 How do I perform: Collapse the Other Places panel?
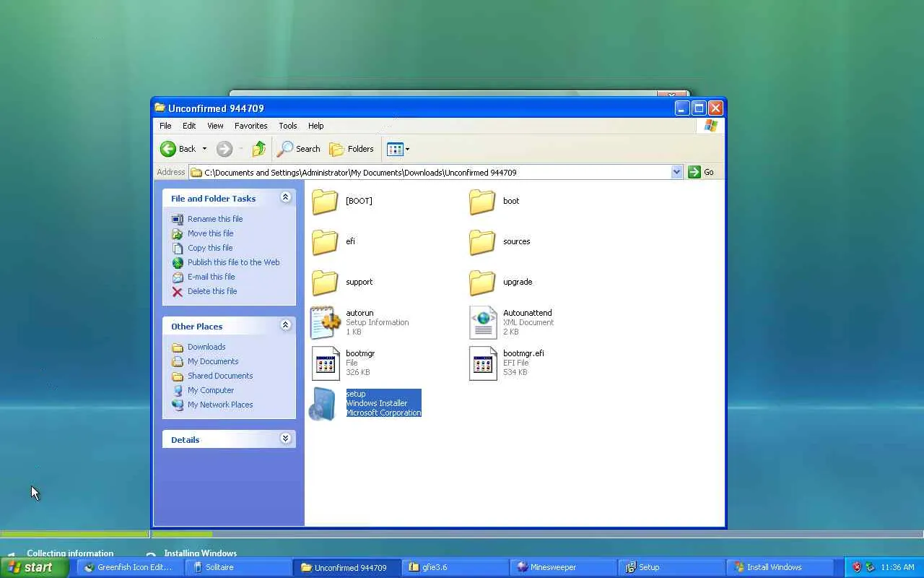(286, 325)
